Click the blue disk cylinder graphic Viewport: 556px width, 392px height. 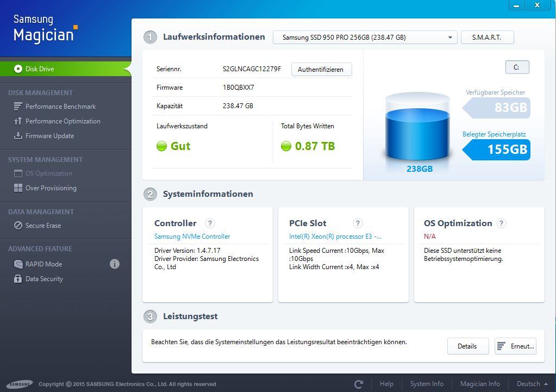pyautogui.click(x=417, y=127)
